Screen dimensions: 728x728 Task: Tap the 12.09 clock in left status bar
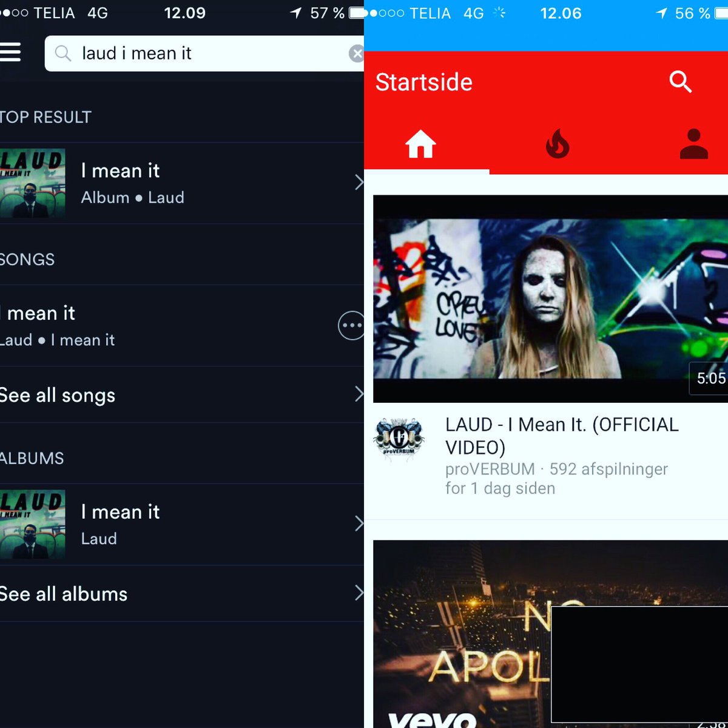tap(184, 13)
